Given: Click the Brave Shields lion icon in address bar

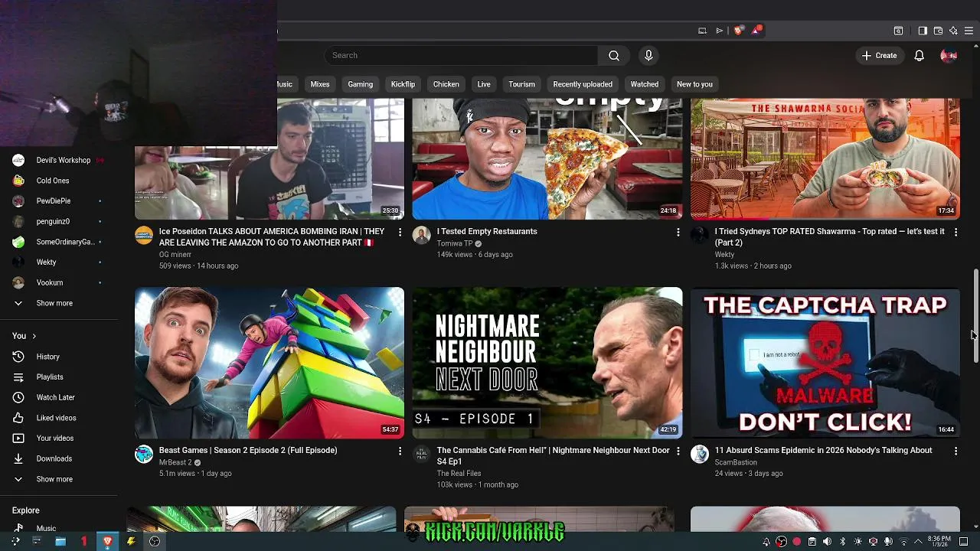Looking at the screenshot, I should [738, 31].
